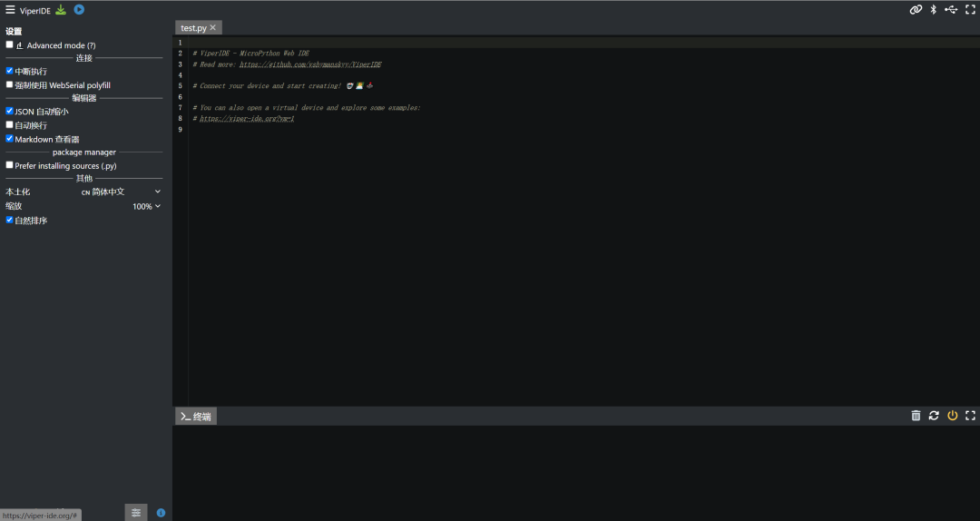980x521 pixels.
Task: Click the yellow power icon in terminal
Action: (952, 416)
